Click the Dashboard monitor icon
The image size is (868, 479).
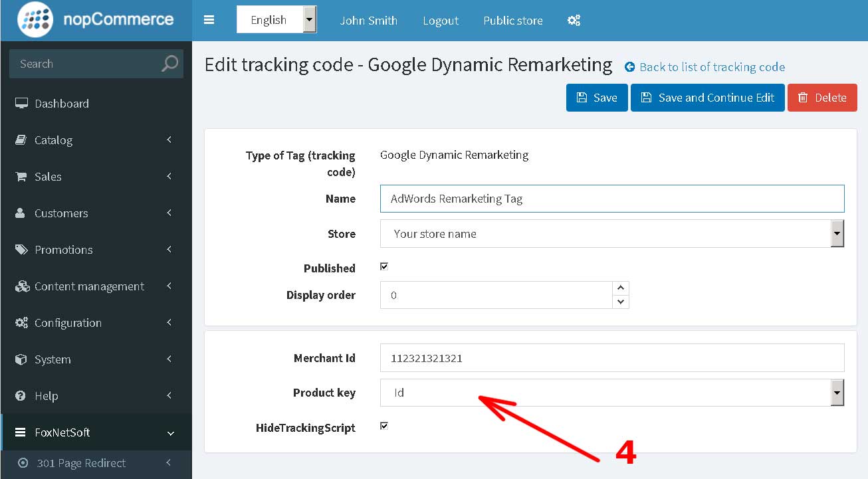pos(21,104)
